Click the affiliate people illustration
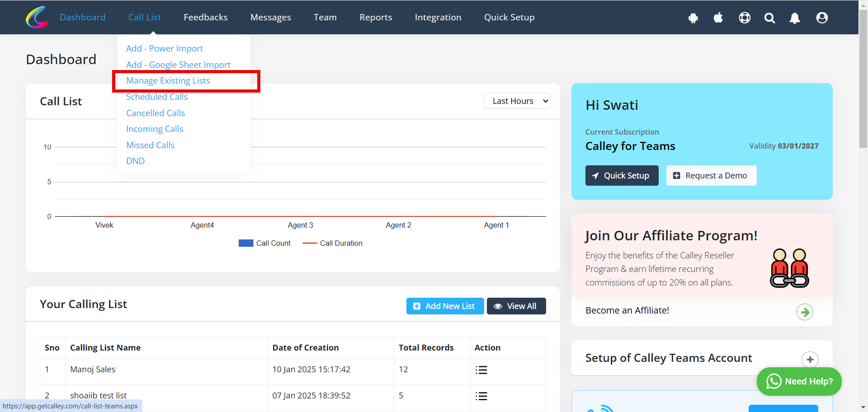The image size is (868, 412). pos(789,268)
